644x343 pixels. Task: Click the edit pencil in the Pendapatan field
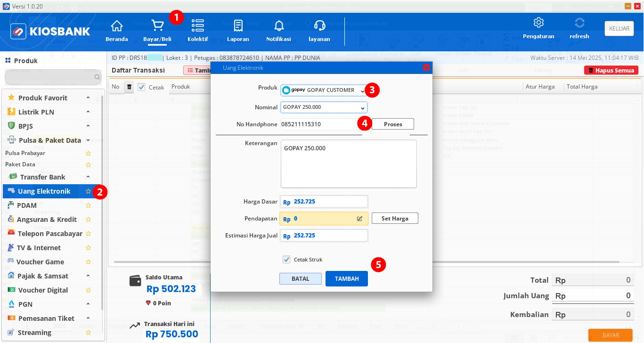(359, 218)
